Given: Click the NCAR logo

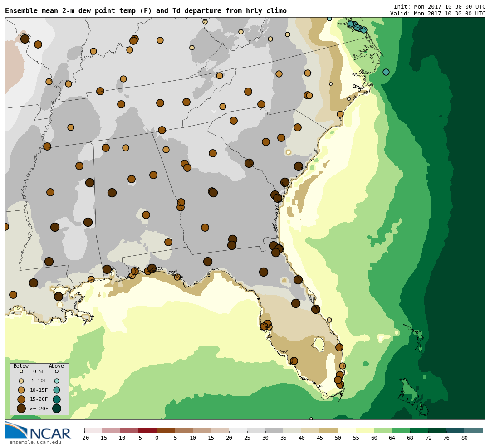Looking at the screenshot, I should click(x=38, y=431).
